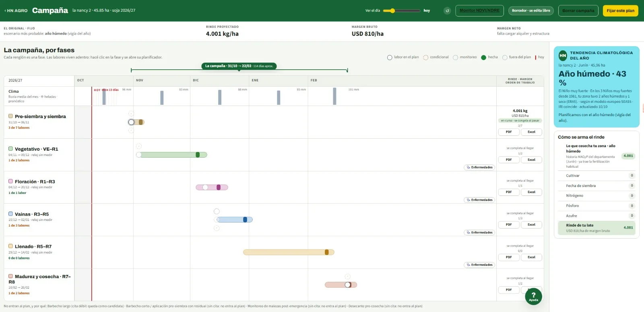
Task: Click the blue marker on the Vainas bar
Action: [245, 220]
